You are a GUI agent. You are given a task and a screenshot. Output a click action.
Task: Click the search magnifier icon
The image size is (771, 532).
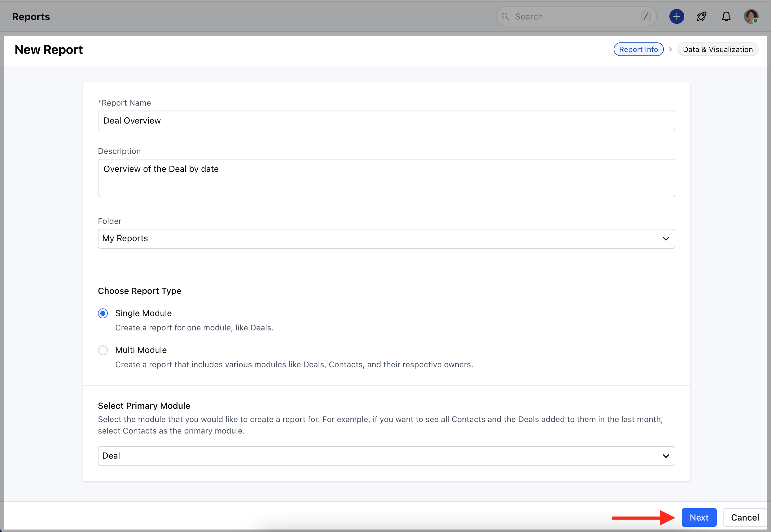505,17
